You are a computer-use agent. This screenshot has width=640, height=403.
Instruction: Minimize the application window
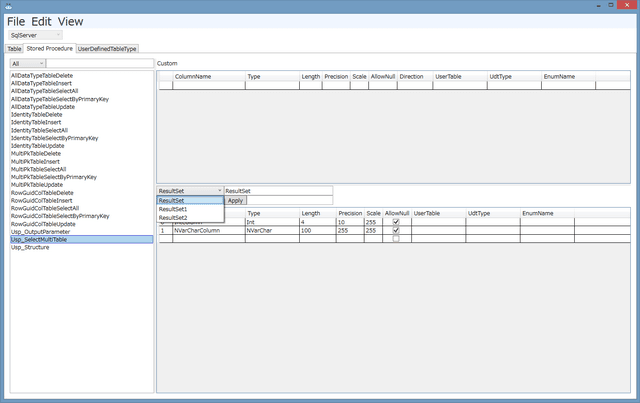(598, 6)
